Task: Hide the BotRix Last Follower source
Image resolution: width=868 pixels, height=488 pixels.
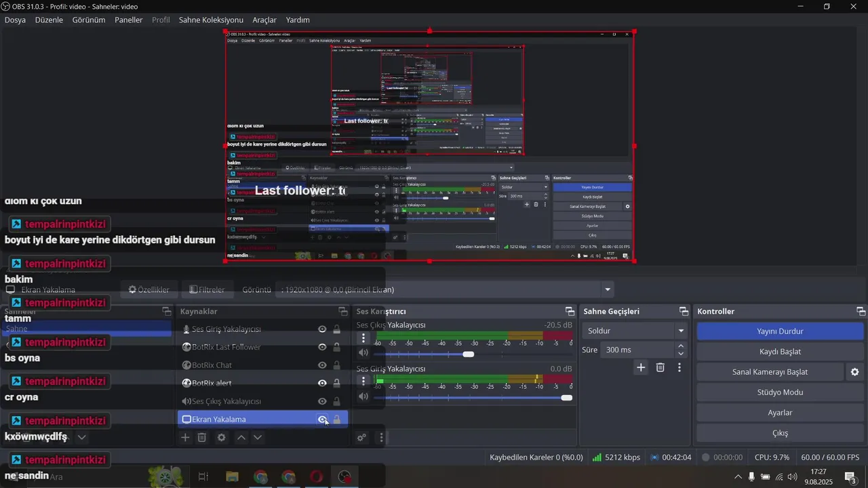Action: [x=323, y=347]
